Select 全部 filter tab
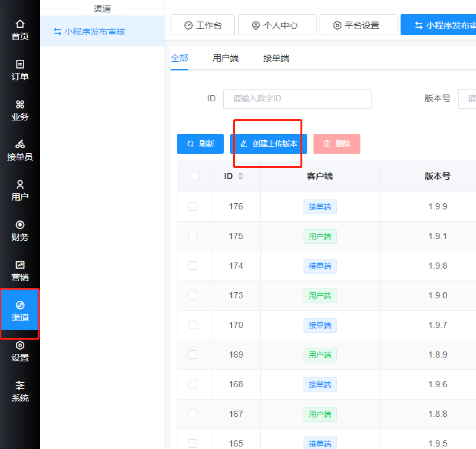Viewport: 476px width, 449px height. click(x=179, y=58)
